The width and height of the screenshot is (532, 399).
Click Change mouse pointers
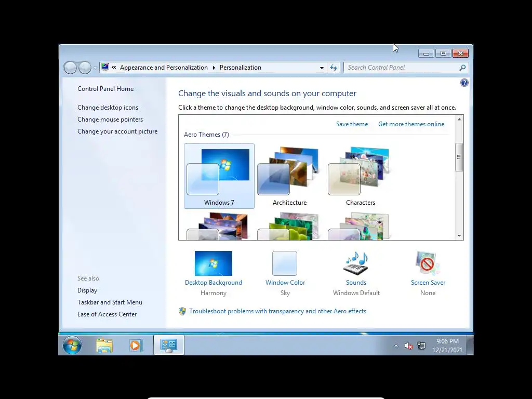(110, 119)
